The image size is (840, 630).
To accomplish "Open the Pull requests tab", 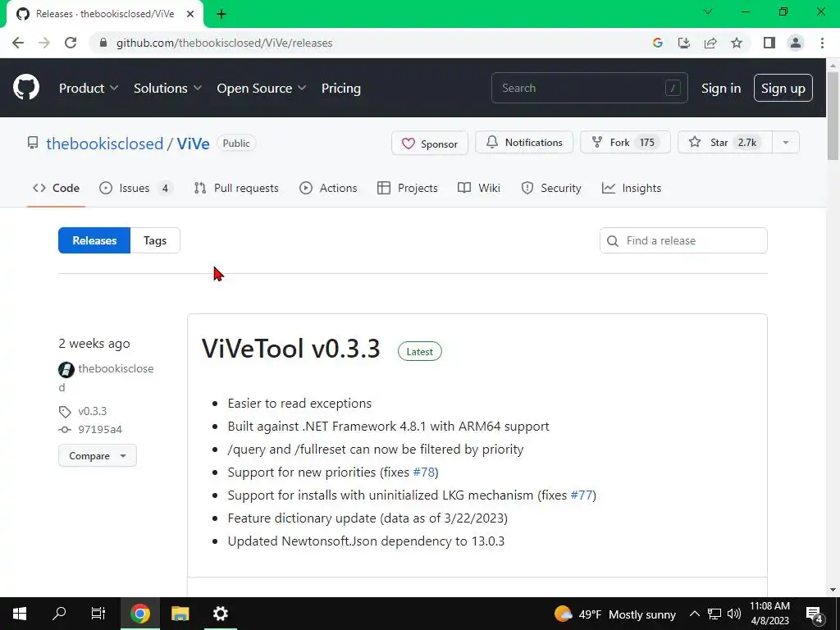I will point(236,188).
